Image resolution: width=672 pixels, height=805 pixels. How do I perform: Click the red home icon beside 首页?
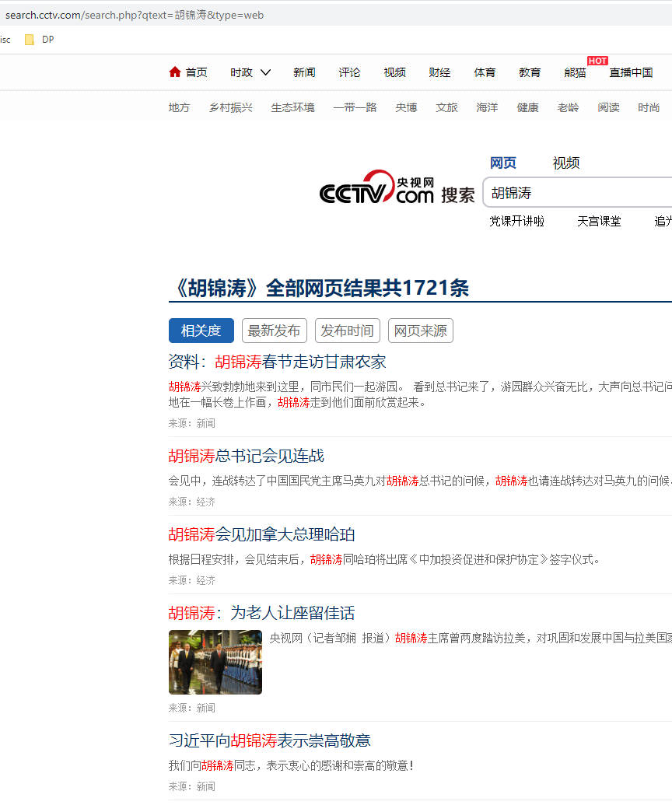(x=174, y=72)
